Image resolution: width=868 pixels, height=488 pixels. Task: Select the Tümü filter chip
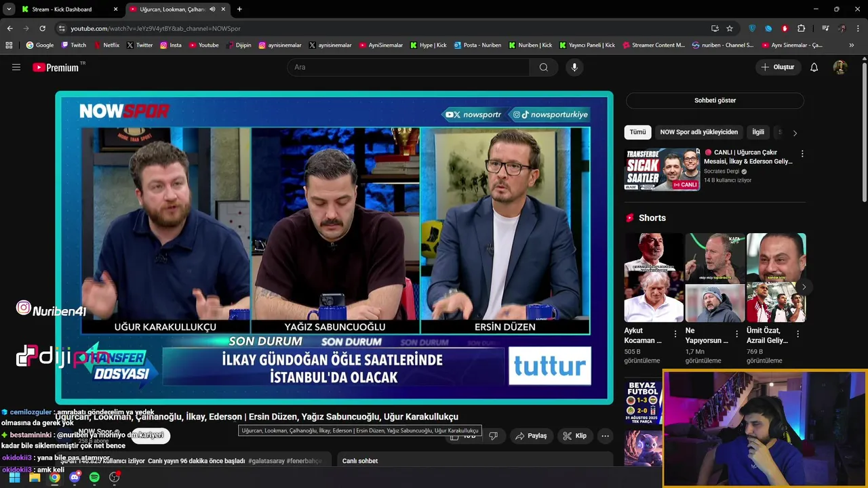tap(637, 132)
